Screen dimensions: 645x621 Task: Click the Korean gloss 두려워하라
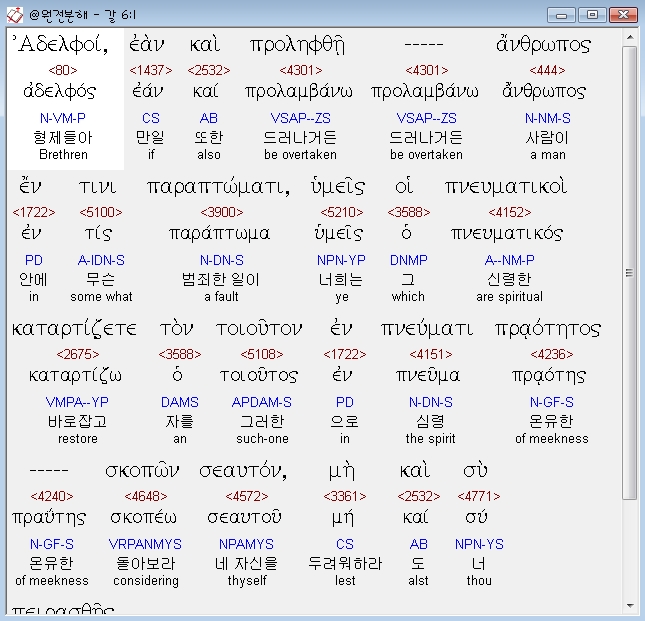coord(345,563)
